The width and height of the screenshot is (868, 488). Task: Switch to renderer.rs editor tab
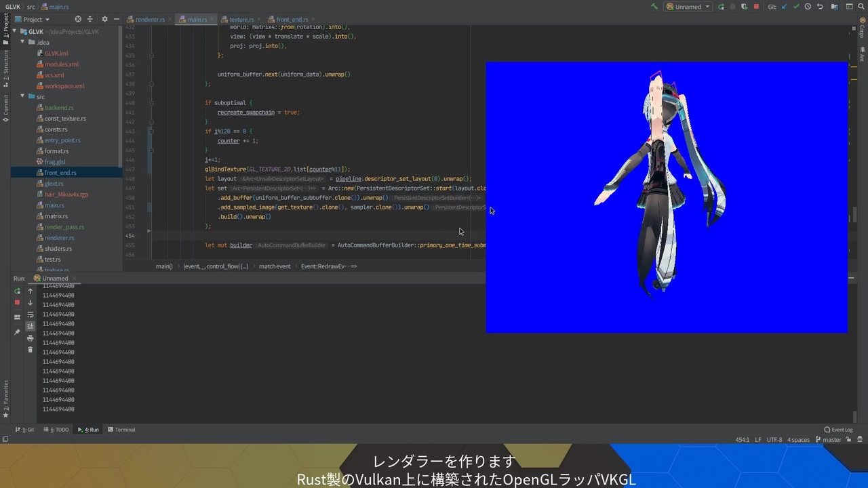(149, 20)
